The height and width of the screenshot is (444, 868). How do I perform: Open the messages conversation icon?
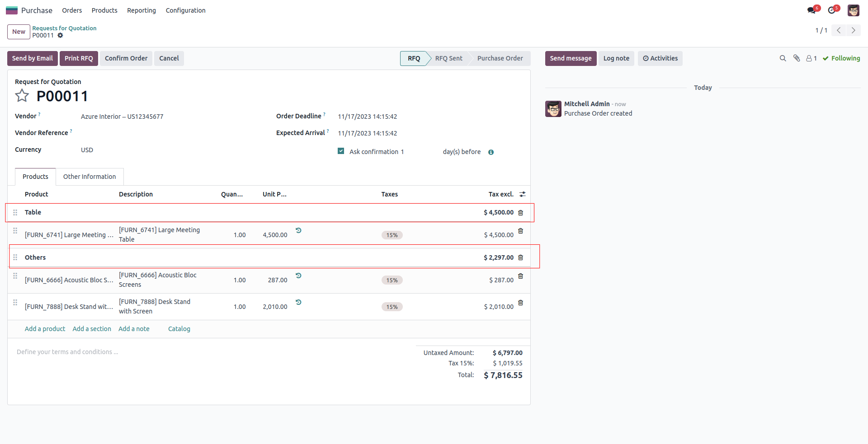pyautogui.click(x=811, y=10)
